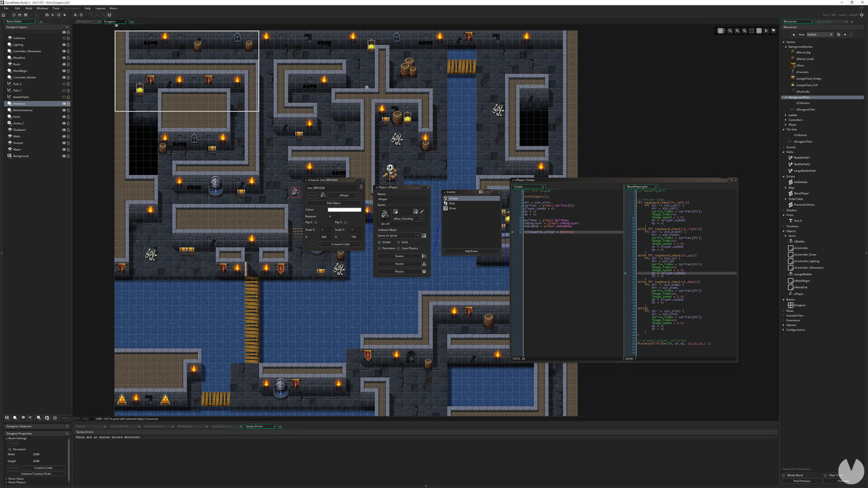This screenshot has height=488, width=868.
Task: Click the Parent icon in object window
Action: (x=424, y=264)
